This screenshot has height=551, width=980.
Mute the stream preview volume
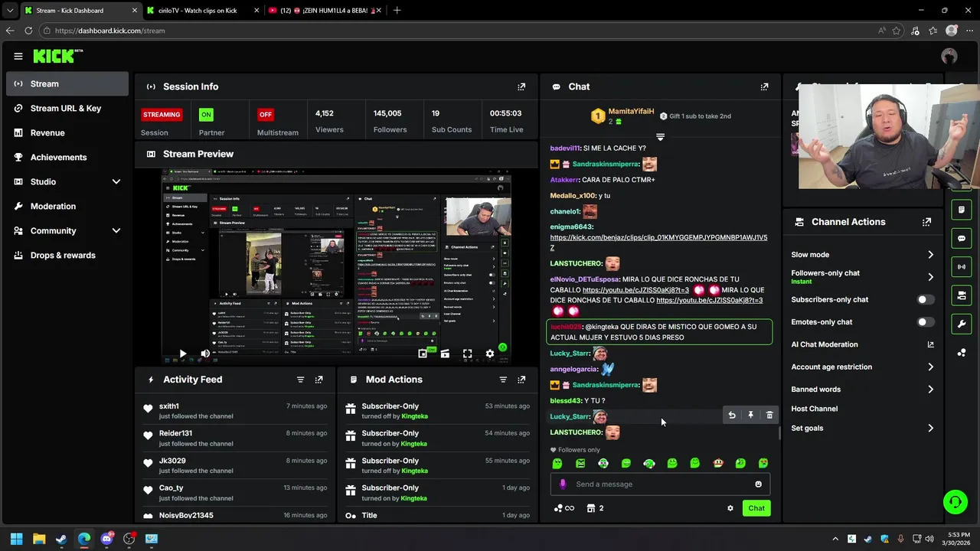pyautogui.click(x=205, y=354)
